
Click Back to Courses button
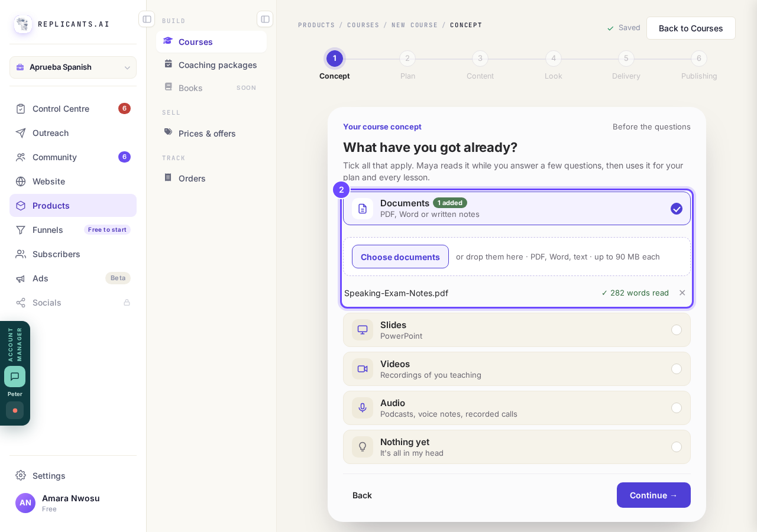(691, 28)
